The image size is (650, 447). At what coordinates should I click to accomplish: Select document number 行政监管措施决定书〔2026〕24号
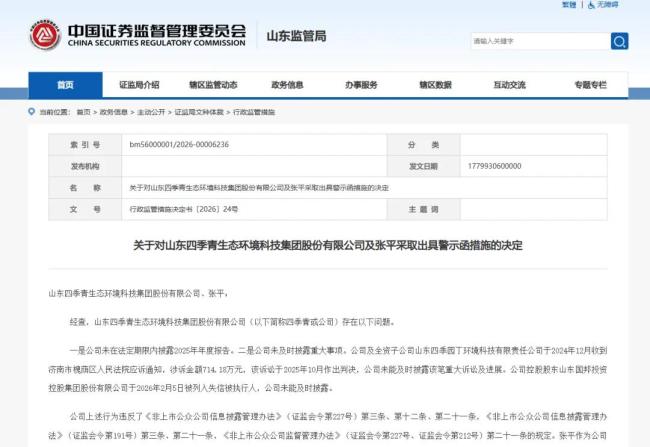click(x=184, y=209)
